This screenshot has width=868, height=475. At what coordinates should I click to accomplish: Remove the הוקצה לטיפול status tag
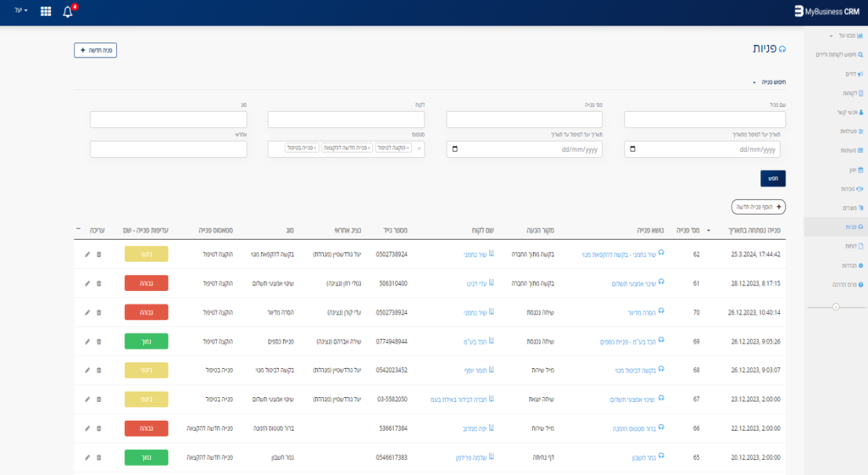click(x=408, y=148)
